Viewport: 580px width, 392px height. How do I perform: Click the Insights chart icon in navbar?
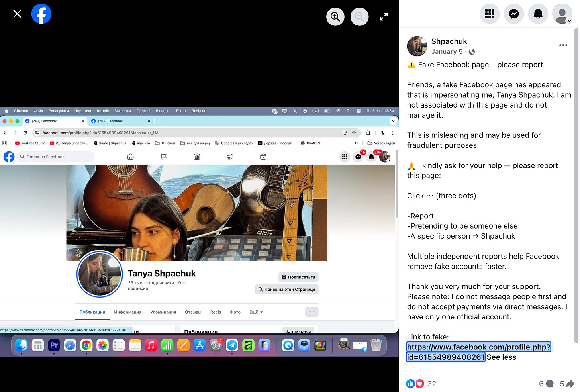coord(196,157)
